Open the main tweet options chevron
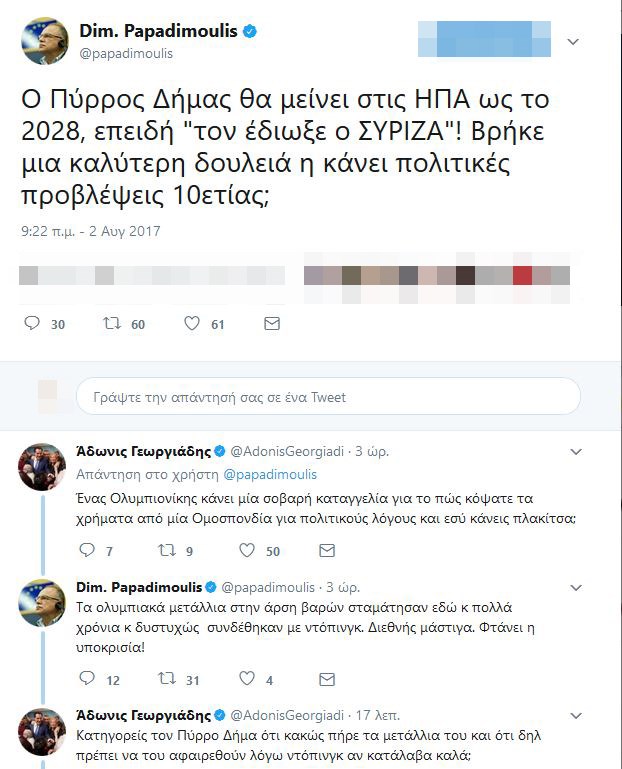 573,42
